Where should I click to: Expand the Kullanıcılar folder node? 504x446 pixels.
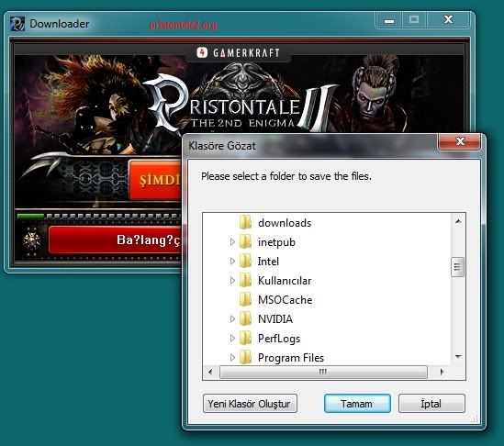(x=232, y=280)
